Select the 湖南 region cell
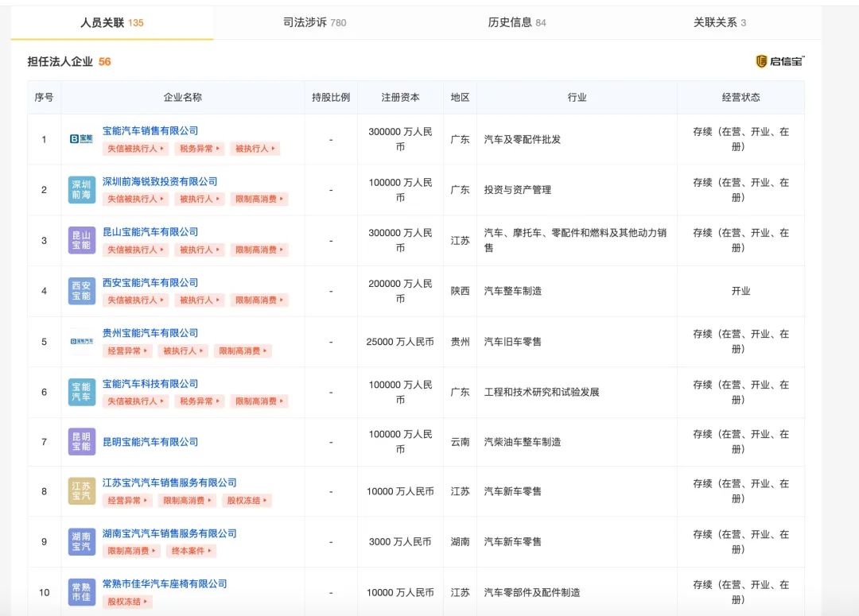Viewport: 859px width, 616px height. point(461,541)
